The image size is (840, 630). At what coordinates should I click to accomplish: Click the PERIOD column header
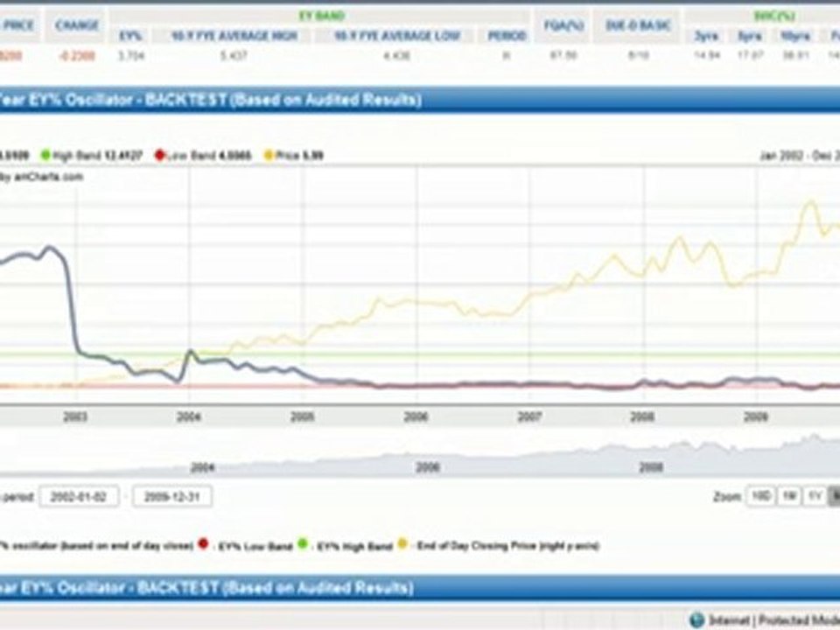click(x=507, y=36)
